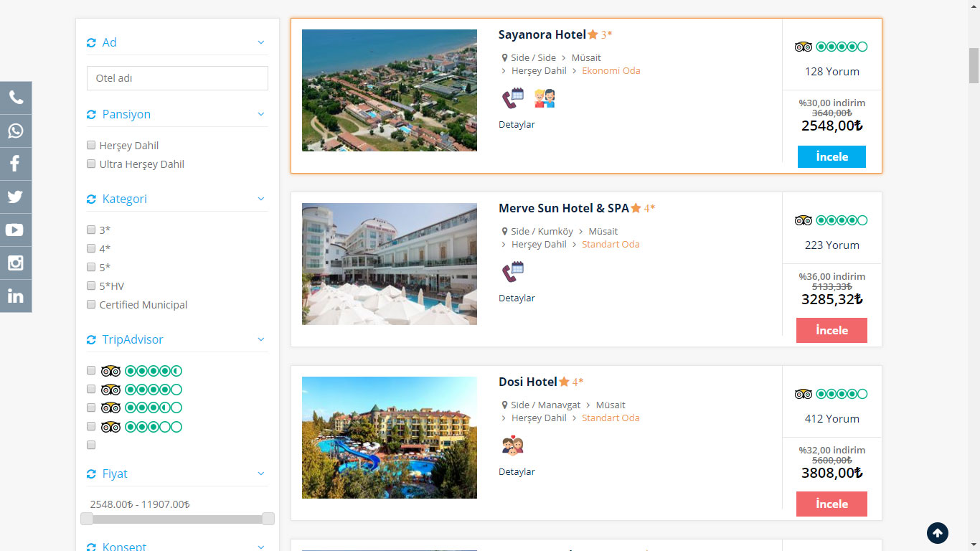Tick the 5* category checkbox

[x=91, y=267]
